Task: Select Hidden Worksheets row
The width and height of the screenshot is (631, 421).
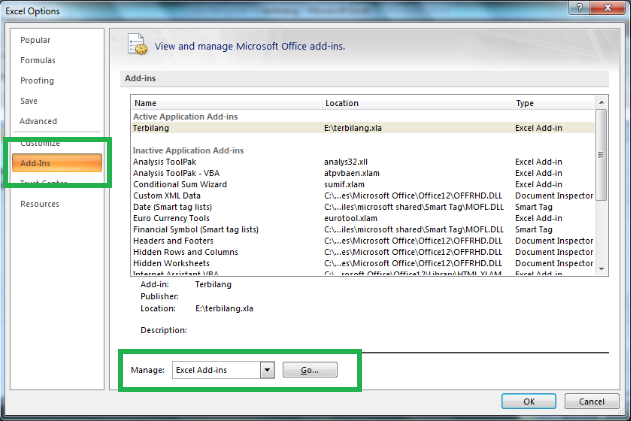Action: pos(363,263)
